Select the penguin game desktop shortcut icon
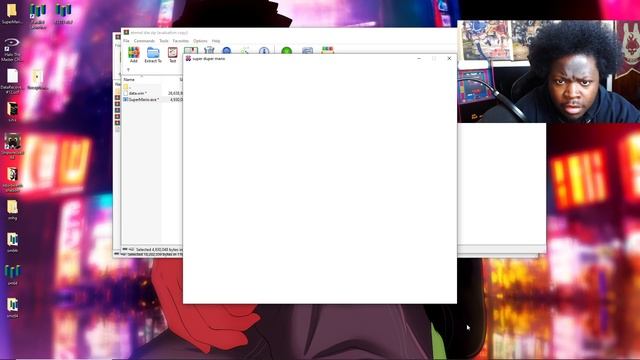640x360 pixels. click(13, 146)
